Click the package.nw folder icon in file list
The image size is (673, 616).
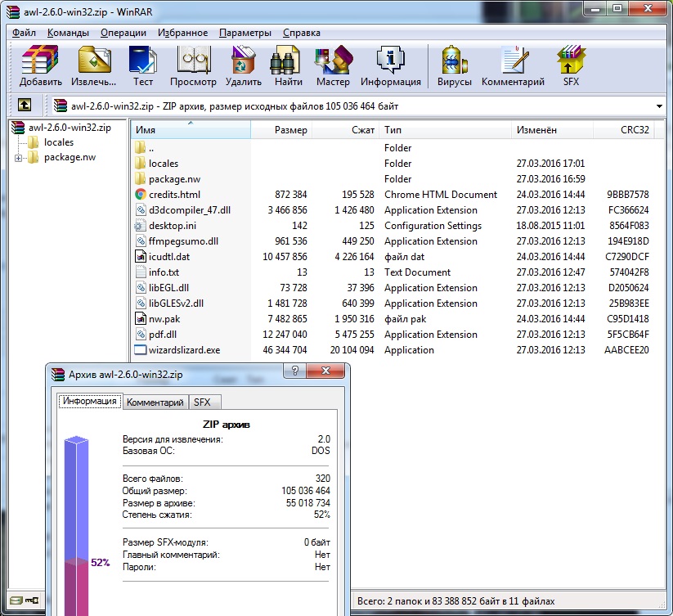coord(140,178)
